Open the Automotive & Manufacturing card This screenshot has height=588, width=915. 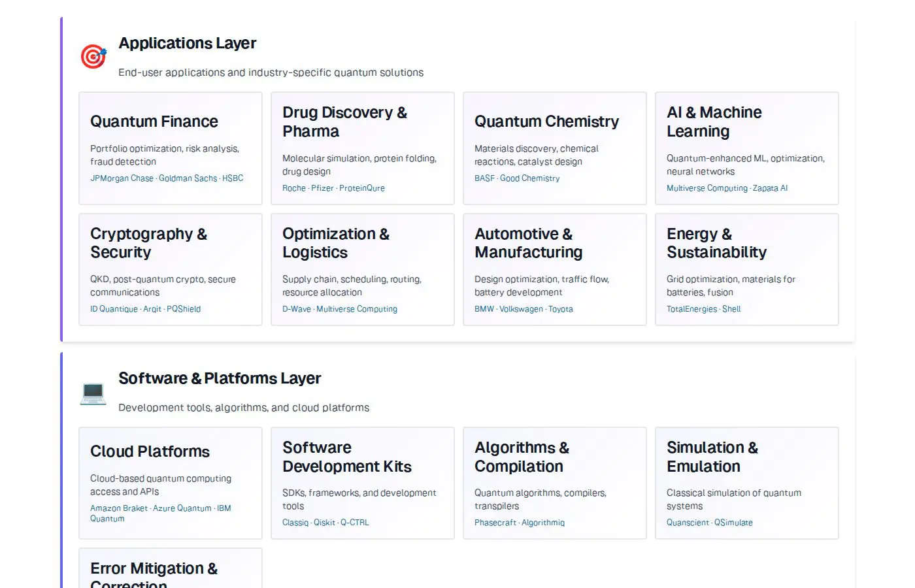coord(555,269)
